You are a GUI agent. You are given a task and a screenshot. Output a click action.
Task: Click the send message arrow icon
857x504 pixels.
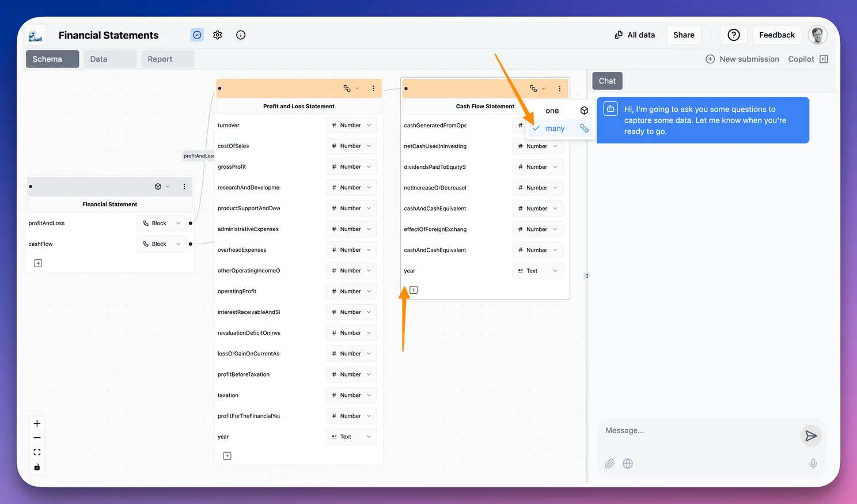811,436
